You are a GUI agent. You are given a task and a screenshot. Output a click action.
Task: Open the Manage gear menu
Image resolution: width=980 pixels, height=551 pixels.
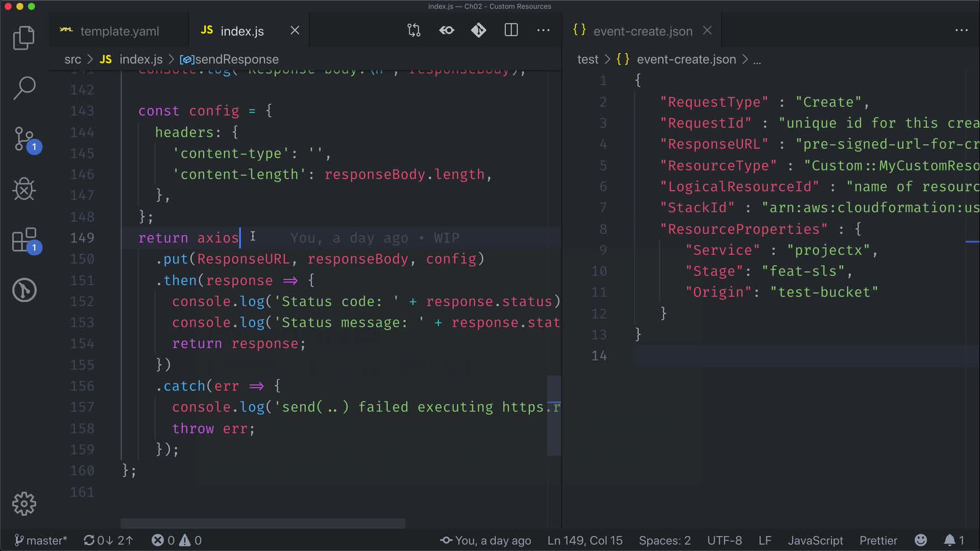23,504
